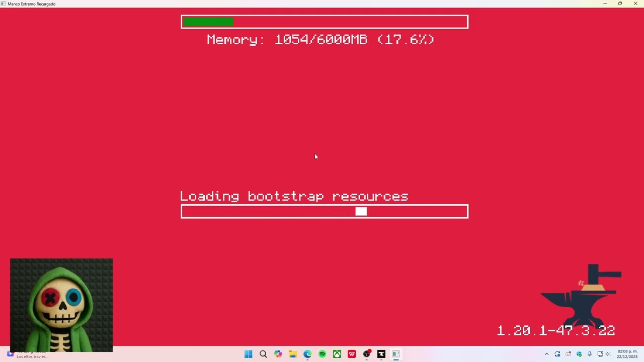Click the version text 1.20.1-47.3.22
644x362 pixels.
pyautogui.click(x=556, y=330)
